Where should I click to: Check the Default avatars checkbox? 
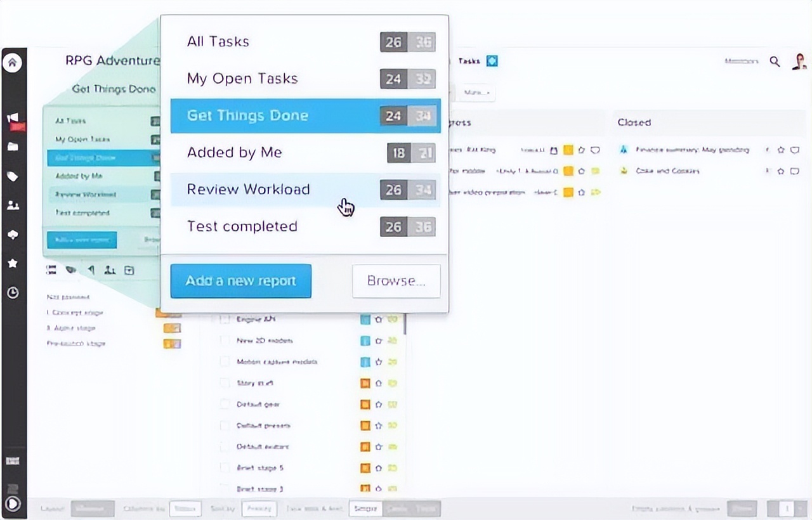[x=225, y=446]
